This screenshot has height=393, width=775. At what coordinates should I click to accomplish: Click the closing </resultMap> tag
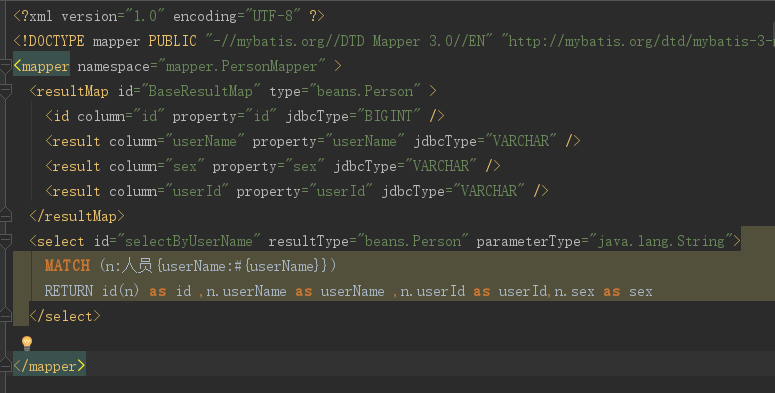tap(77, 216)
